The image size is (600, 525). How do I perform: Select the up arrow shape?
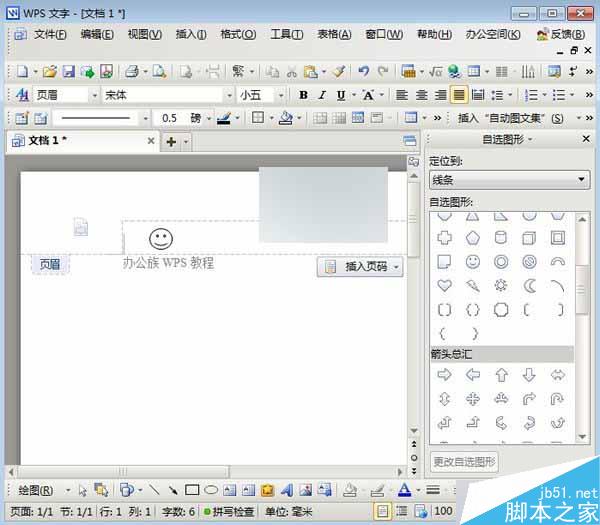(501, 375)
